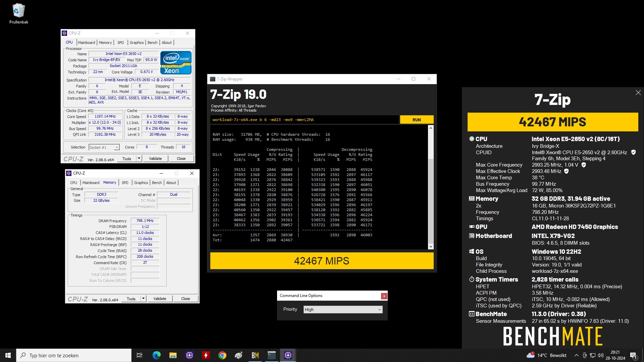Click the shield next to Max Core Frequency
This screenshot has height=362, width=644.
(584, 165)
